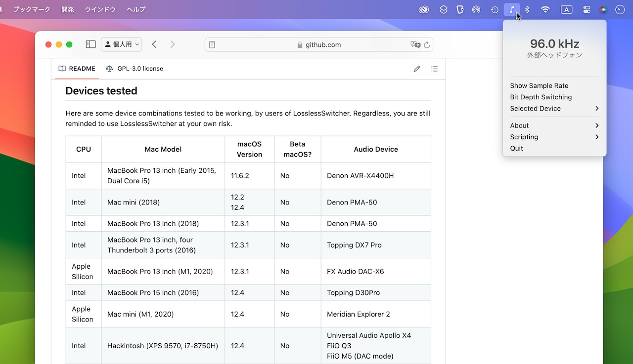The image size is (633, 364).
Task: Click the Mac Model column header
Action: 163,149
